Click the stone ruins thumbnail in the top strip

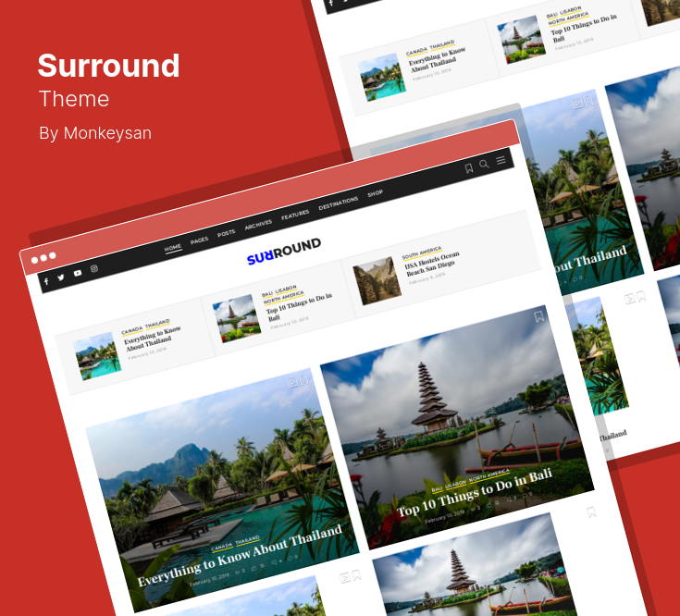click(377, 281)
